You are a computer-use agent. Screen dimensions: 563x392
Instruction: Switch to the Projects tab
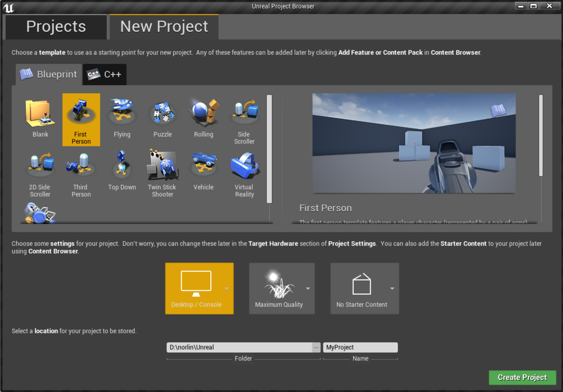pyautogui.click(x=56, y=27)
